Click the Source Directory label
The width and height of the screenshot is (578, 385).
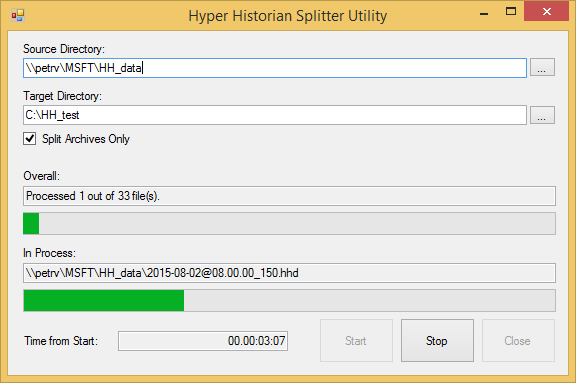pyautogui.click(x=64, y=49)
